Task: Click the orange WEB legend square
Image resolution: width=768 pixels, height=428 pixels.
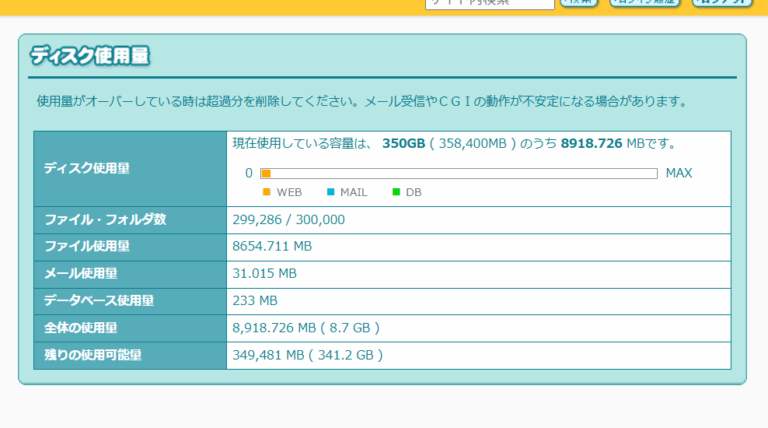Action: coord(267,191)
